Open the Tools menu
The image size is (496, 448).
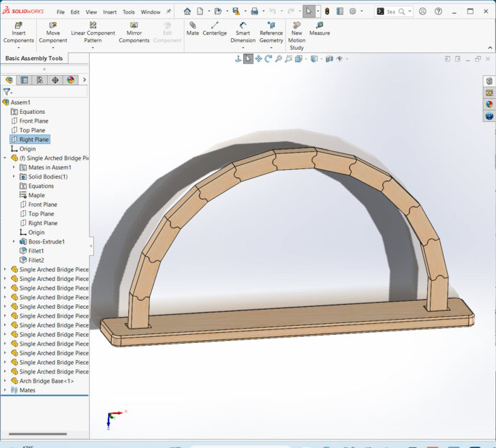click(x=128, y=12)
